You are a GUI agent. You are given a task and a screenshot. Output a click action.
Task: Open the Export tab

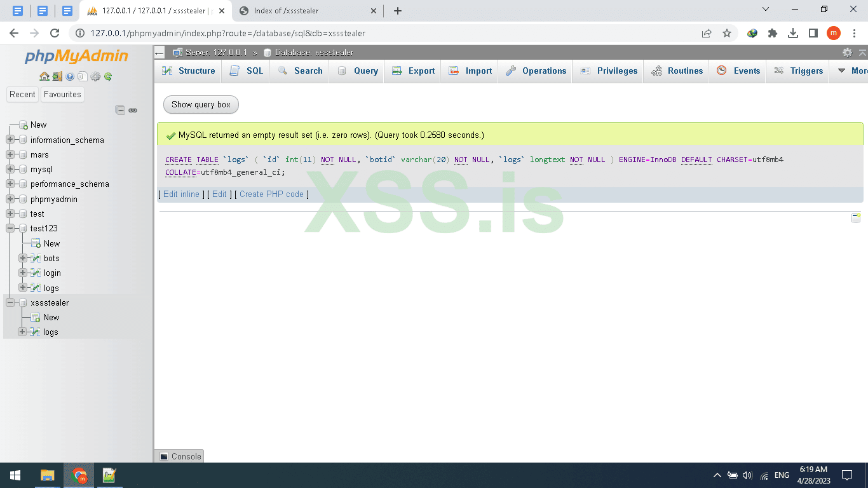click(x=413, y=71)
